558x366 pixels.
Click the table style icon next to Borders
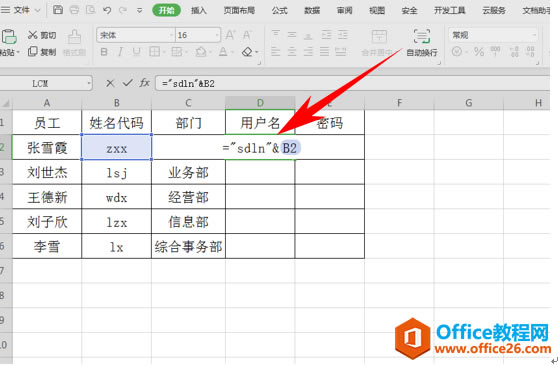tap(177, 52)
